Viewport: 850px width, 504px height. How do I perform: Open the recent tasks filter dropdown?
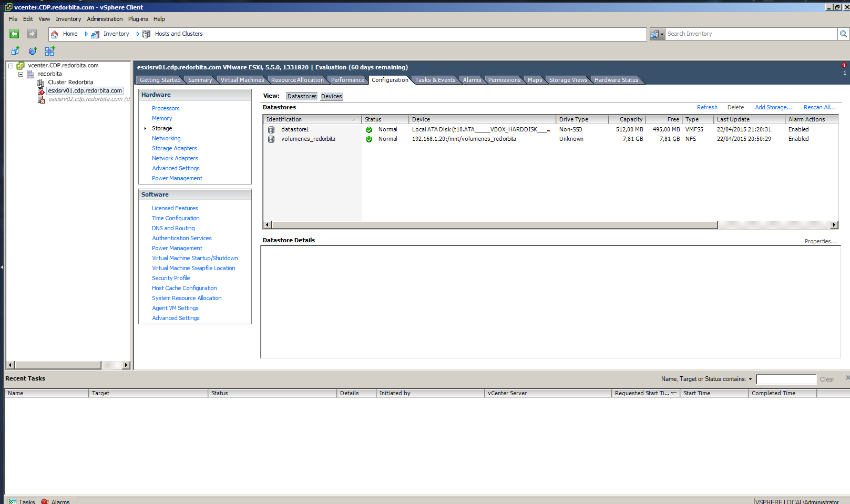(750, 379)
